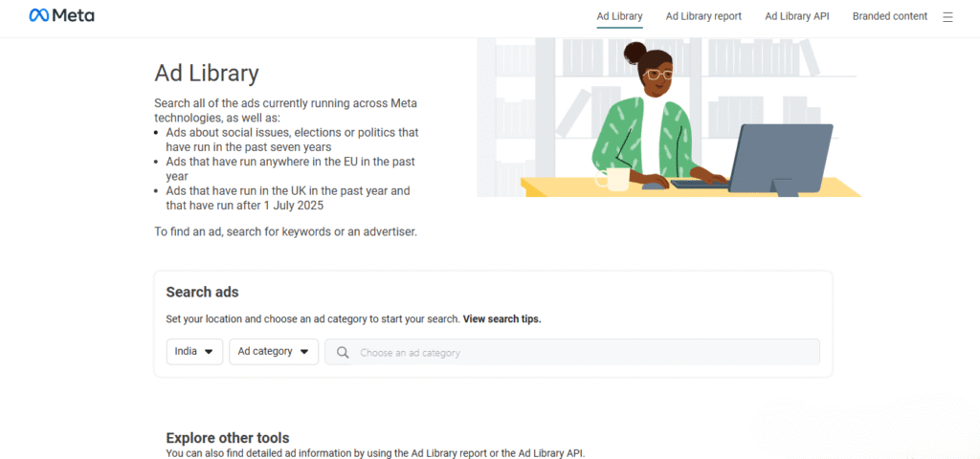Click the Search ads heading
This screenshot has height=459, width=980.
[203, 292]
